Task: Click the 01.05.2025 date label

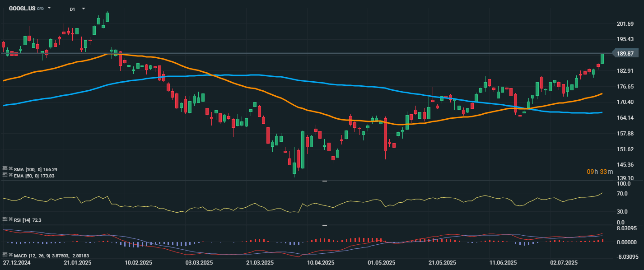Action: (381, 262)
